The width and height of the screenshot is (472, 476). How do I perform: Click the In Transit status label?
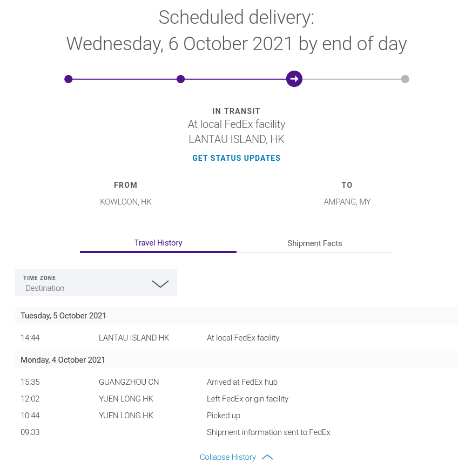[x=237, y=111]
